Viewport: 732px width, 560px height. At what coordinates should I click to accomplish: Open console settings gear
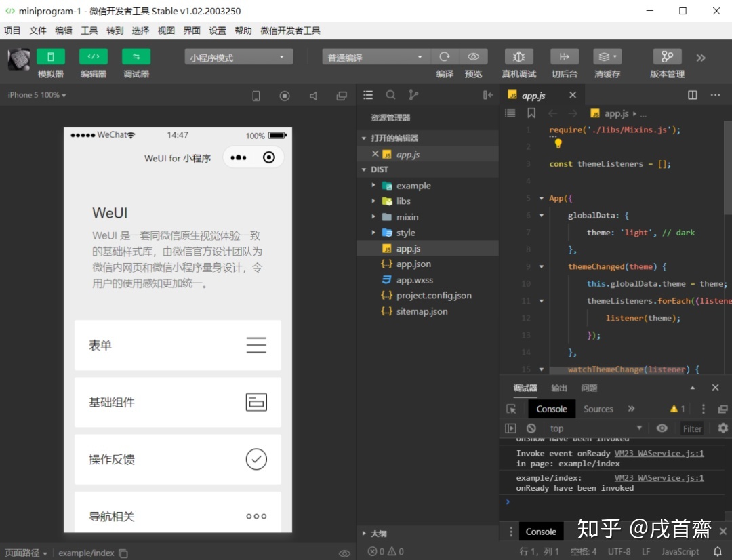(x=723, y=428)
